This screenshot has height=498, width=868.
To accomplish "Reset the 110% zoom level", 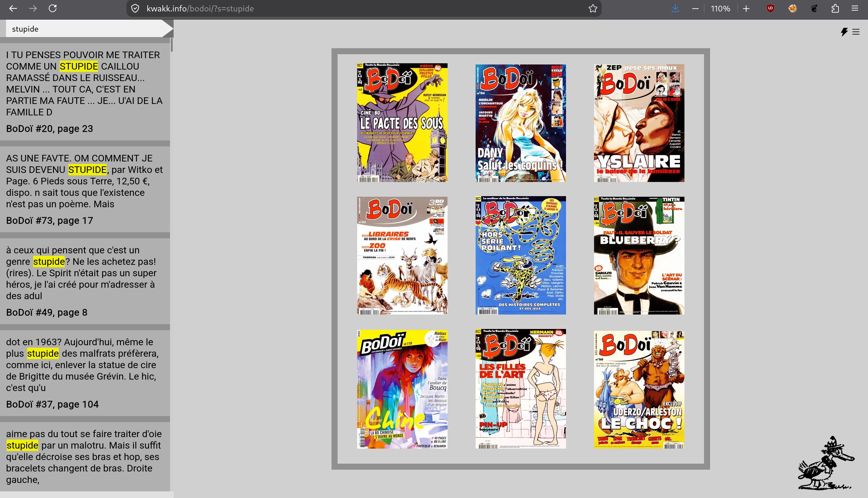I will [721, 8].
